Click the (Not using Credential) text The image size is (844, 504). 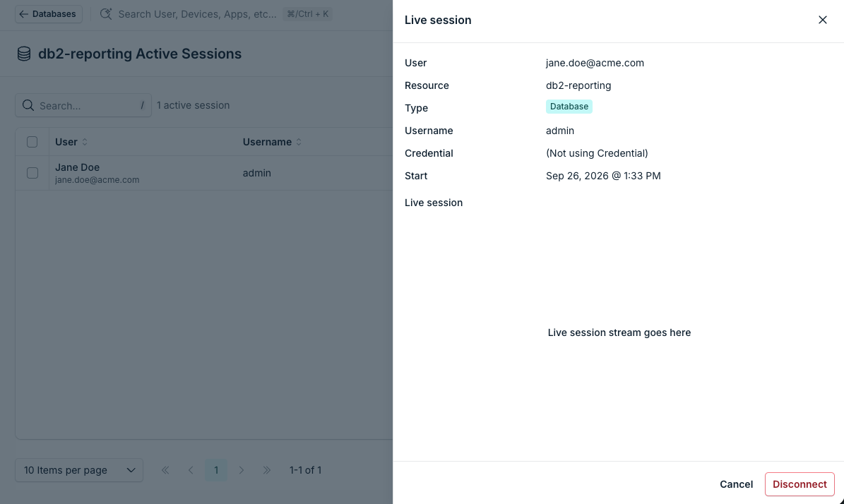coord(597,153)
